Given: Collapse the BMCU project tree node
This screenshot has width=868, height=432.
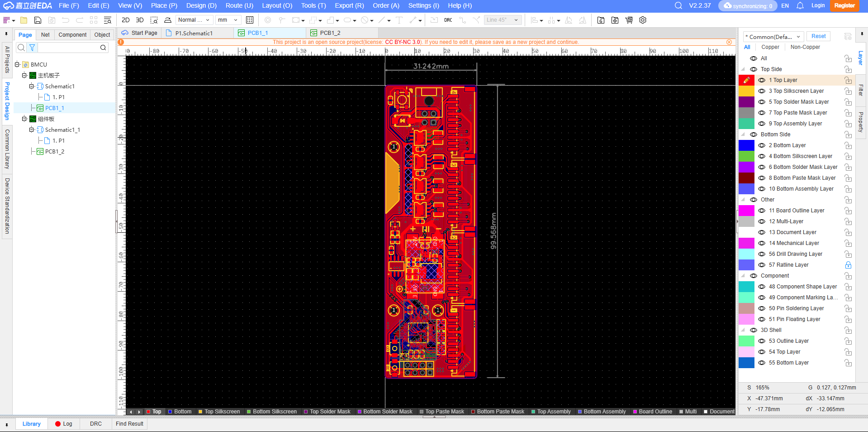Looking at the screenshot, I should (17, 64).
